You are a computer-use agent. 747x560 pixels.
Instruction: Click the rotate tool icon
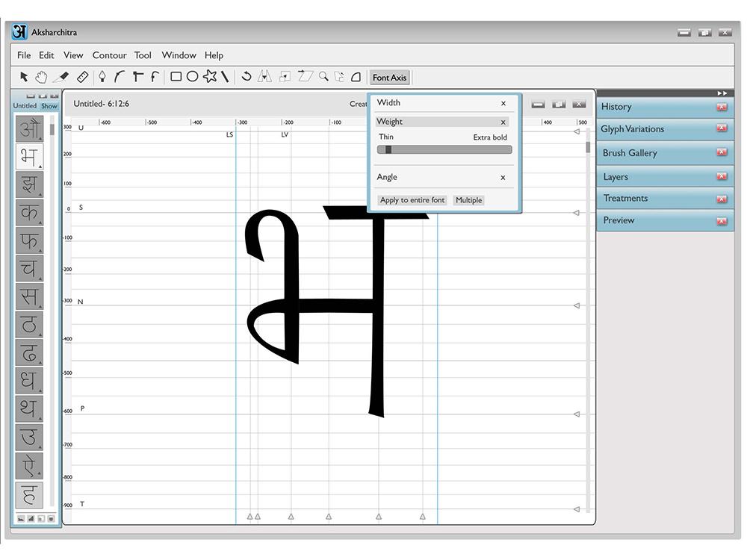coord(247,77)
